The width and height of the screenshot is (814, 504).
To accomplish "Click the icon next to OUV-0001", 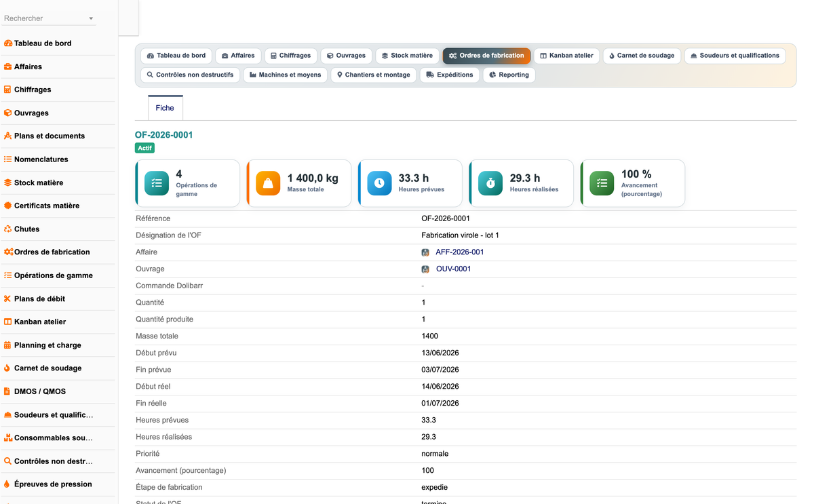I will [425, 269].
